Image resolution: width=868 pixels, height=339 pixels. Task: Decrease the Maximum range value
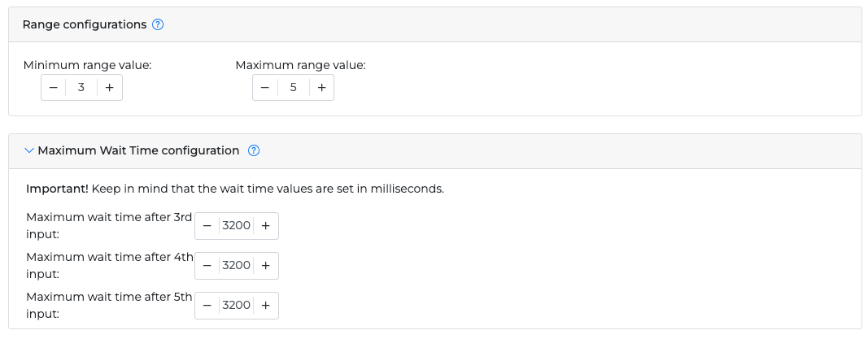(264, 88)
